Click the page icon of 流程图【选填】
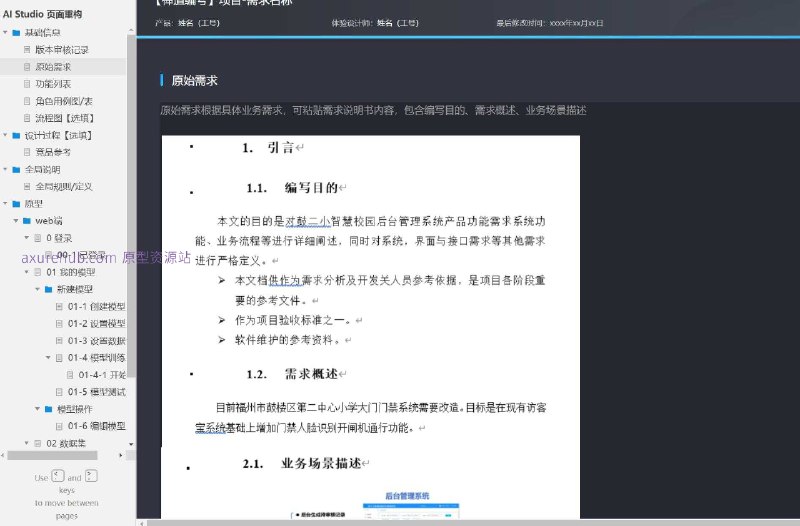Image resolution: width=800 pixels, height=526 pixels. 27,118
